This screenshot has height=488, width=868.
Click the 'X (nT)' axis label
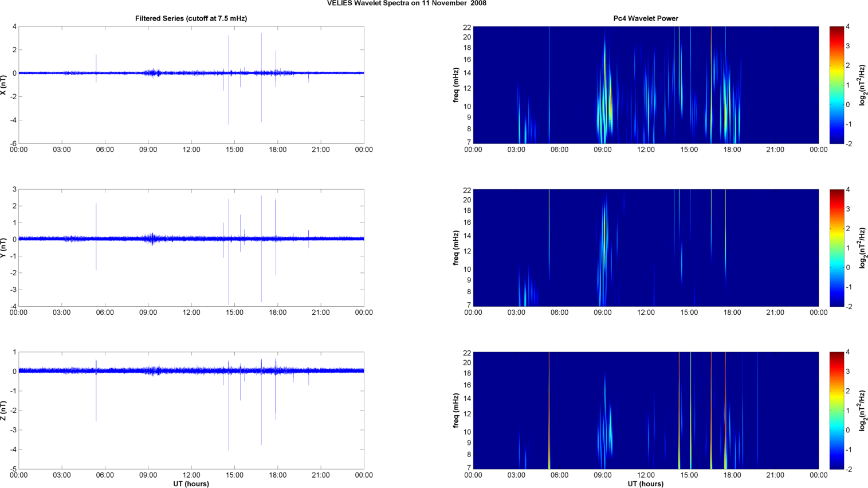coord(3,85)
